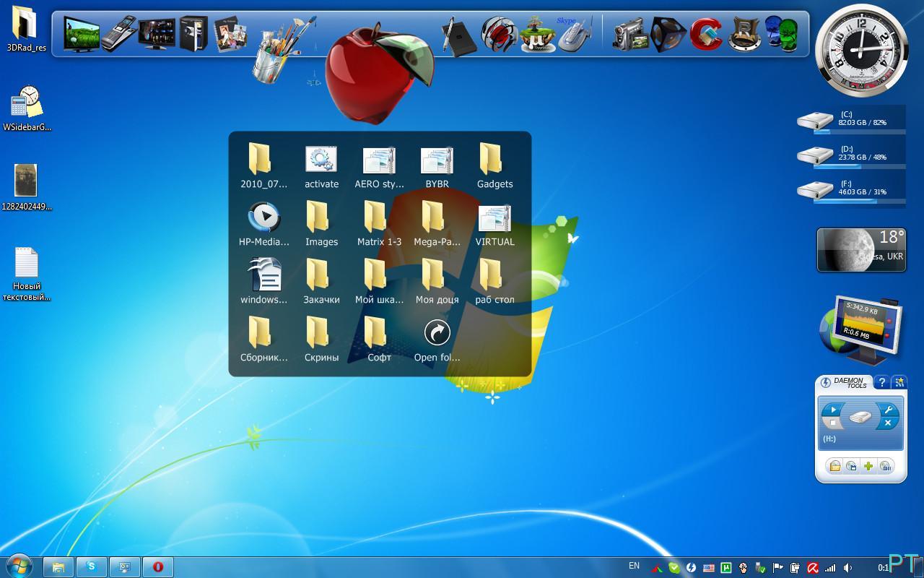Open Opera browser taskbar button

coord(158,567)
